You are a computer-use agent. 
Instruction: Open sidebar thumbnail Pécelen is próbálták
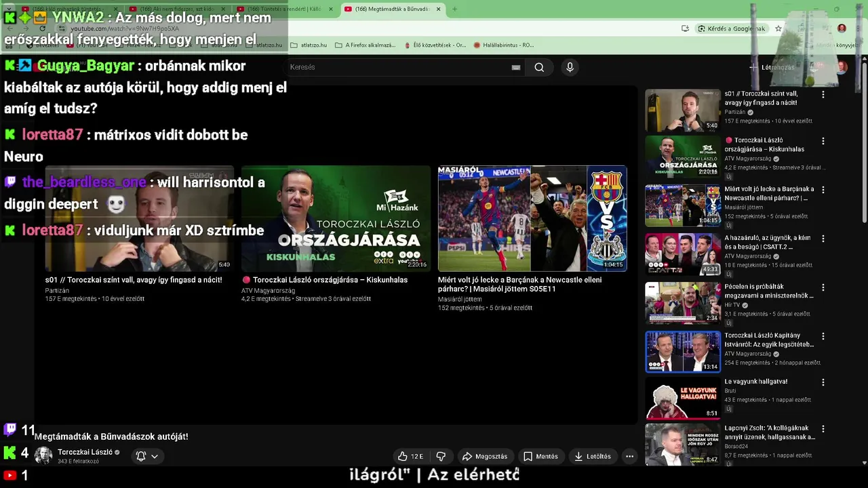click(x=683, y=303)
